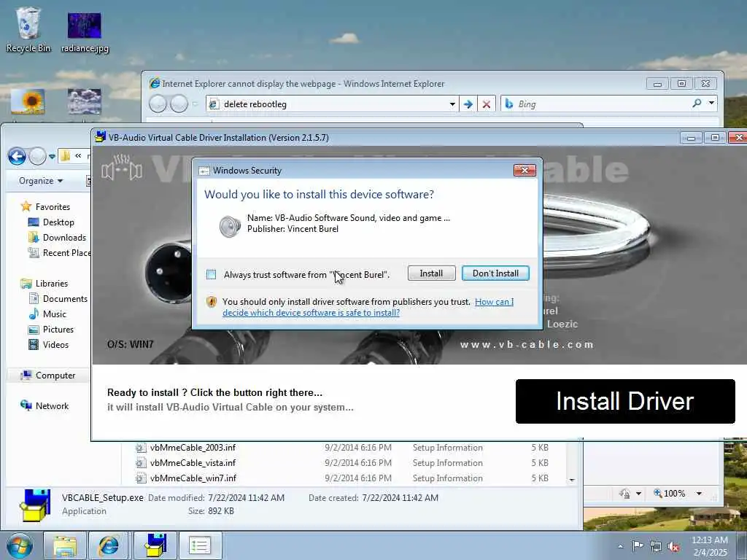Open the list-style taskbar application icon

200,545
